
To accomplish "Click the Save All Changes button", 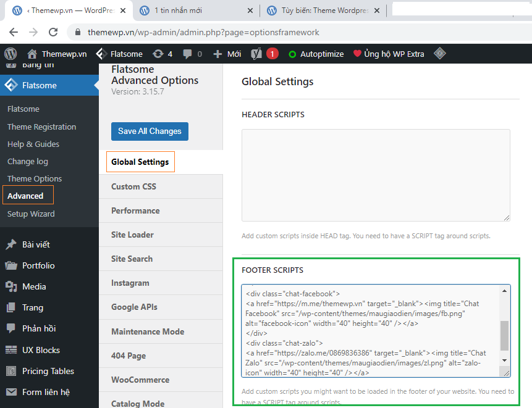I will coord(150,131).
